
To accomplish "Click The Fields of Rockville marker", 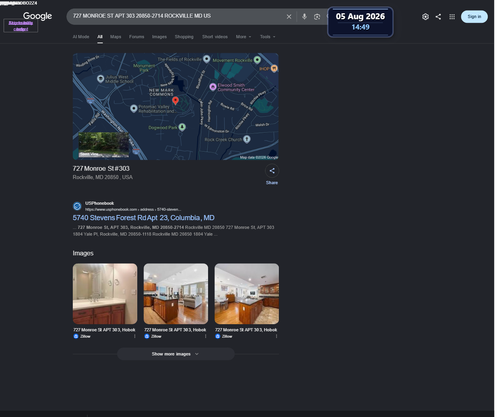I will (x=206, y=59).
